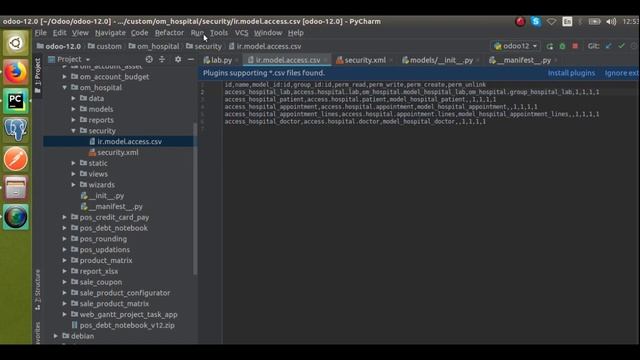Click the Ubuntu dash search icon
This screenshot has height=360, width=640.
point(16,43)
